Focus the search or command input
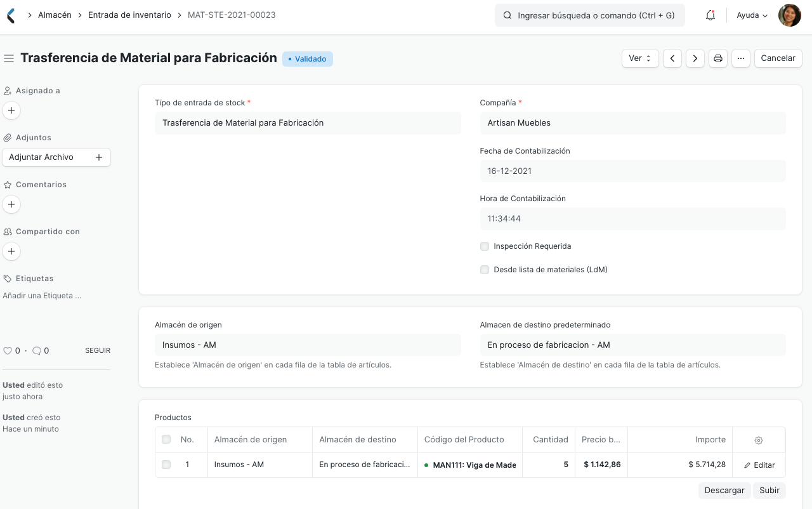The image size is (812, 509). [x=590, y=15]
